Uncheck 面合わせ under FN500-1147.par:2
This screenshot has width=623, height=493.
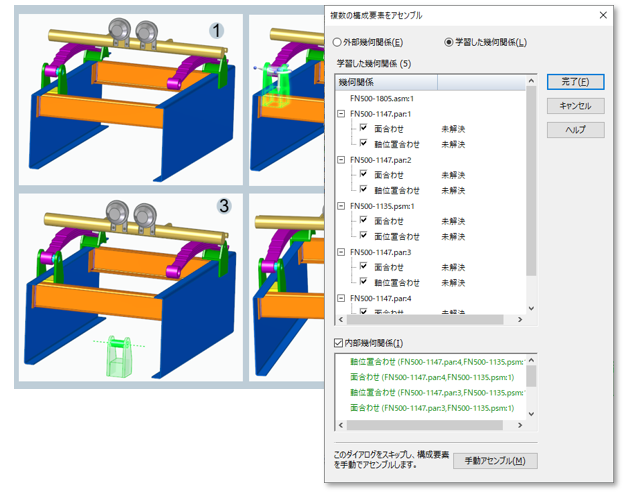pyautogui.click(x=363, y=174)
